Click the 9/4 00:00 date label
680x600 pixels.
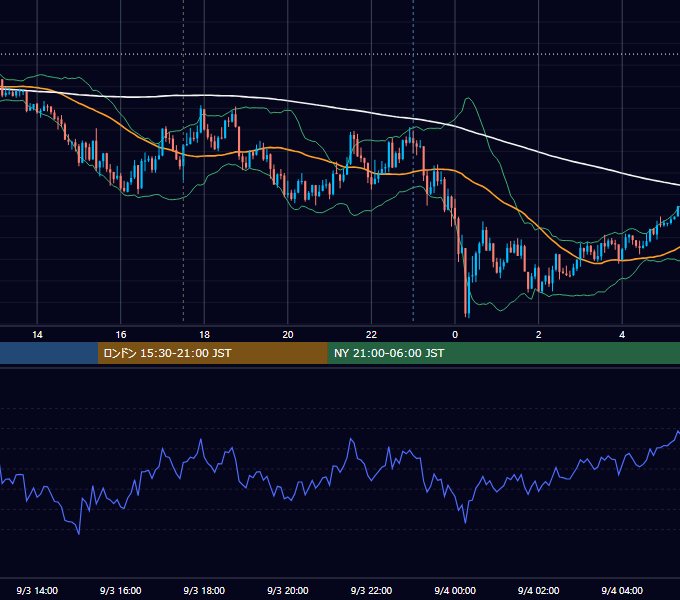point(455,590)
